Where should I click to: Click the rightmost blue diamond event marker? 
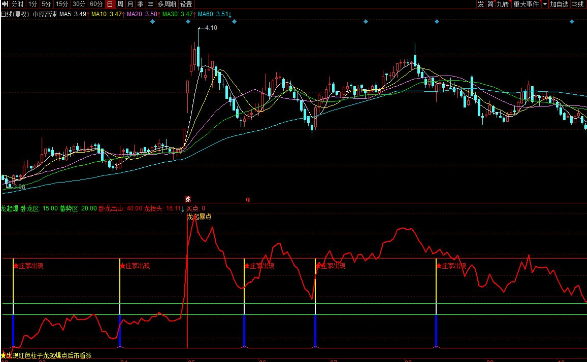click(x=572, y=22)
